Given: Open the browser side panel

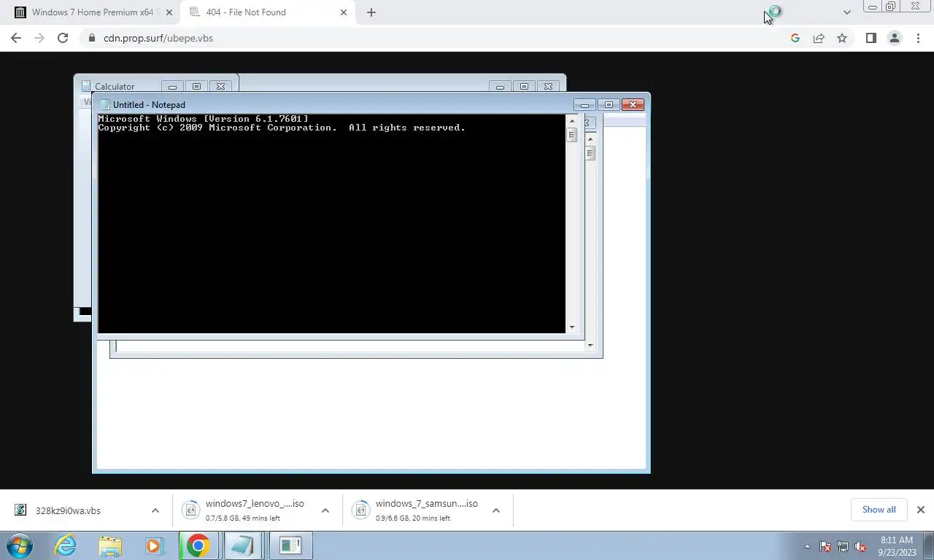Looking at the screenshot, I should [x=871, y=38].
